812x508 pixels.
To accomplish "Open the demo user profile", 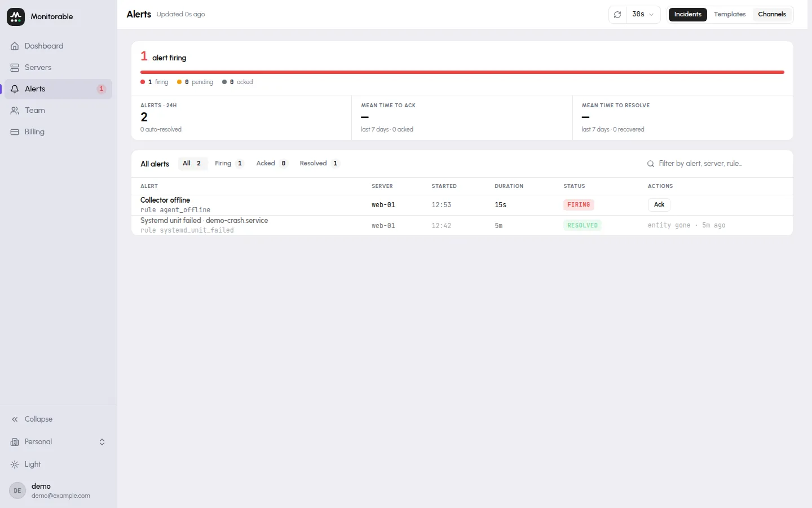I will 58,491.
